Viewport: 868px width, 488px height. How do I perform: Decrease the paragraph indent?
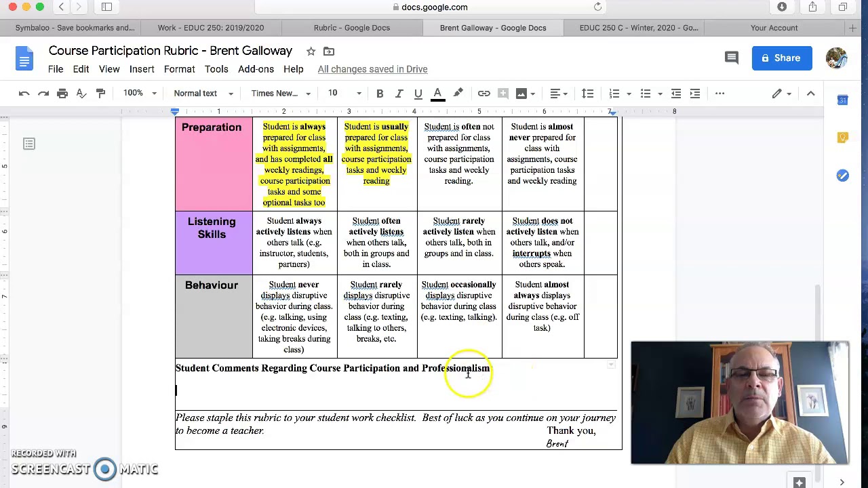coord(676,94)
